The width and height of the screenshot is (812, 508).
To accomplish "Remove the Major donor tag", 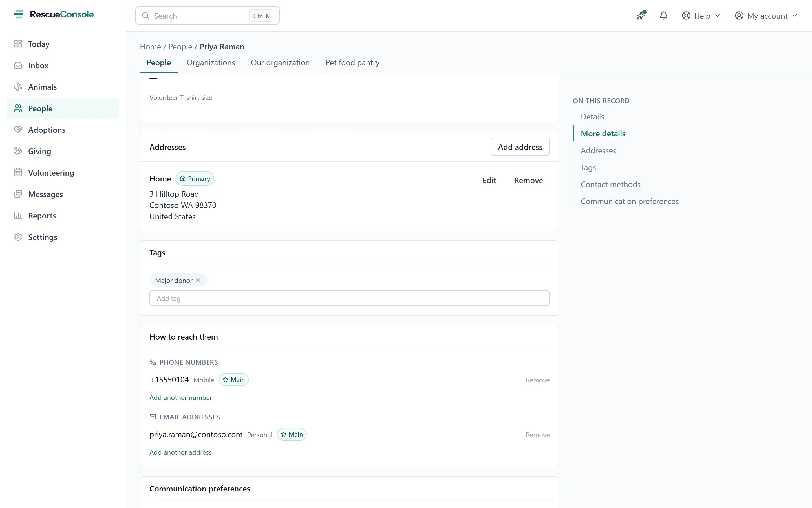I will point(198,280).
